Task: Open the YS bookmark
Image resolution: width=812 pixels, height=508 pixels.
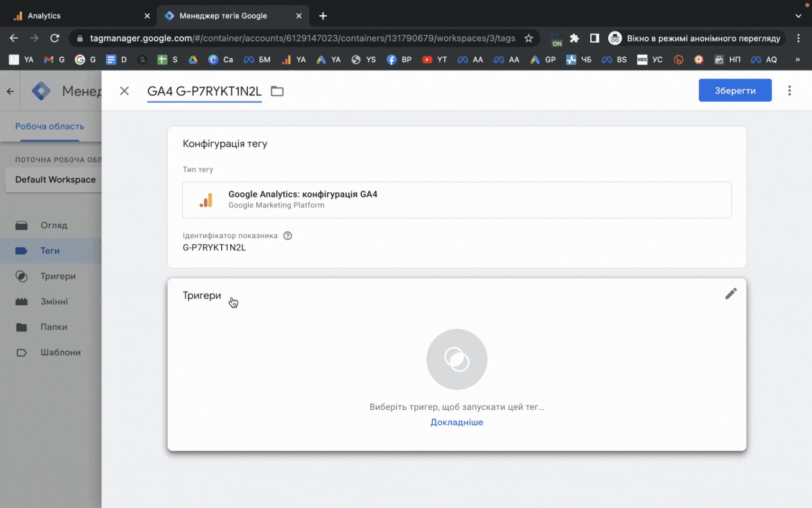Action: (x=364, y=60)
